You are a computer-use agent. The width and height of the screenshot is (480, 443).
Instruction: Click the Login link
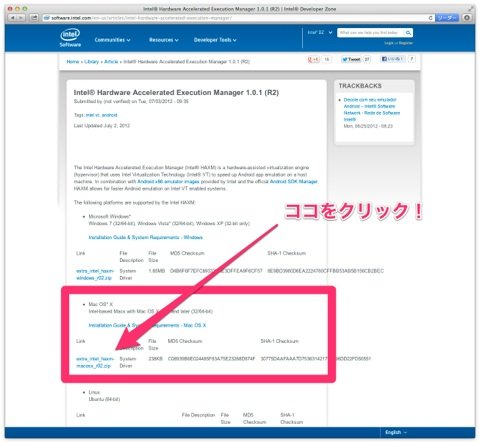(x=388, y=43)
